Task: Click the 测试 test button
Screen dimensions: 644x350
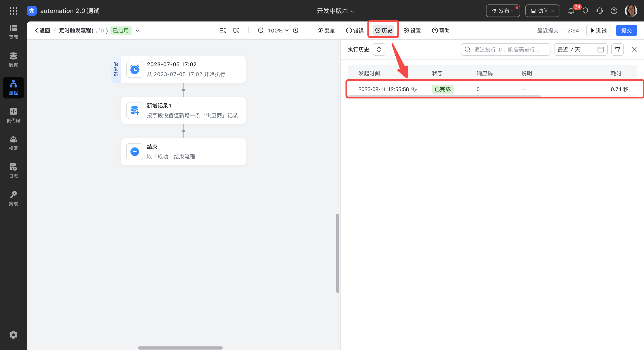Action: [x=598, y=30]
